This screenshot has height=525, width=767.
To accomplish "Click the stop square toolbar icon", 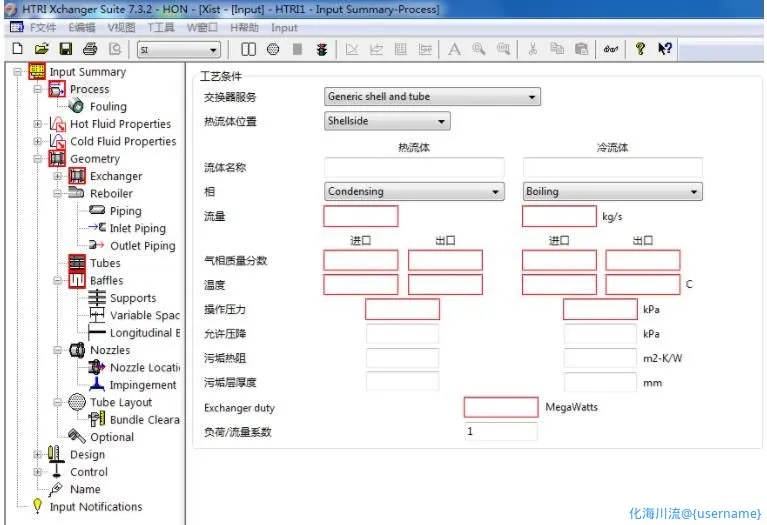I will (297, 49).
